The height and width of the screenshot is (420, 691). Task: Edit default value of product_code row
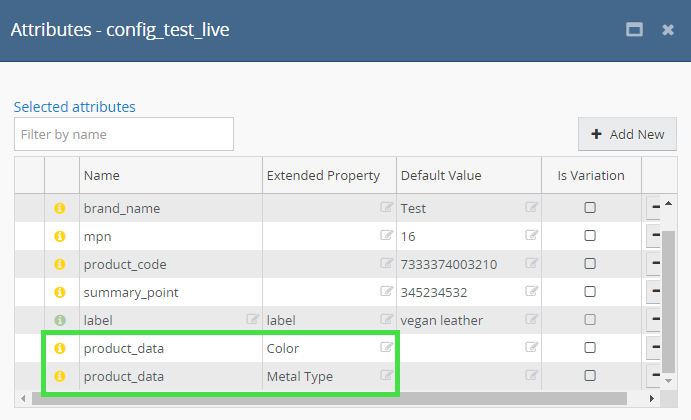pos(531,264)
